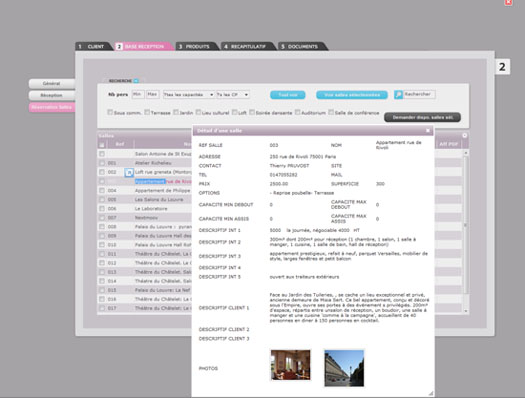Click the Min persons input field
This screenshot has width=525, height=398.
tap(138, 95)
